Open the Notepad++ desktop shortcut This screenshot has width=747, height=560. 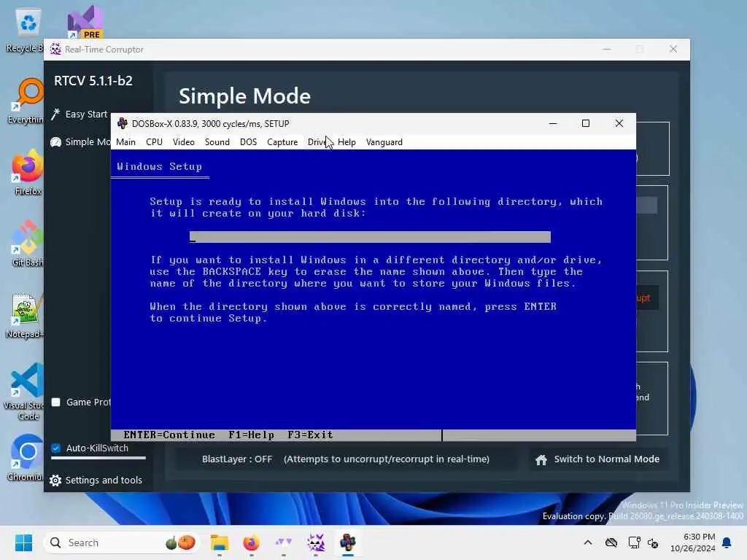25,315
